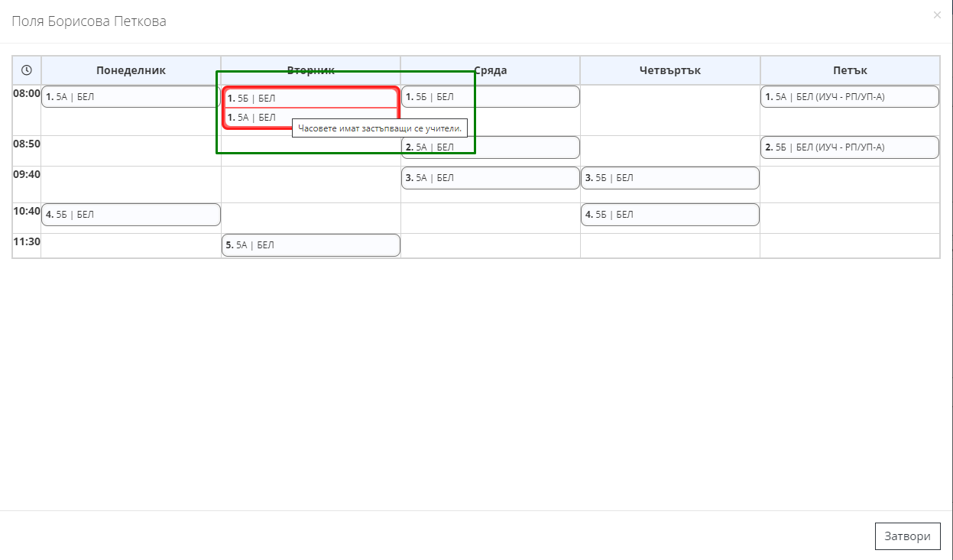The height and width of the screenshot is (560, 953).
Task: Click the tooltip Часовете имат застъпващи се учители
Action: [x=380, y=128]
